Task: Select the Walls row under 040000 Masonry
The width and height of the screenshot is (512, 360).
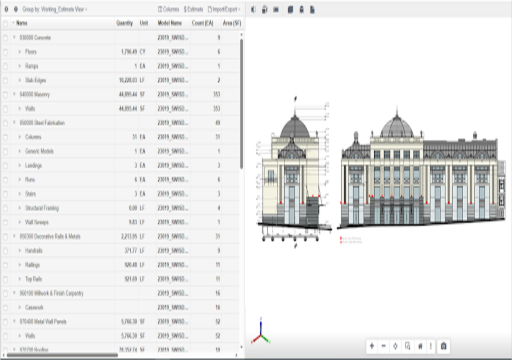Action: tap(30, 109)
